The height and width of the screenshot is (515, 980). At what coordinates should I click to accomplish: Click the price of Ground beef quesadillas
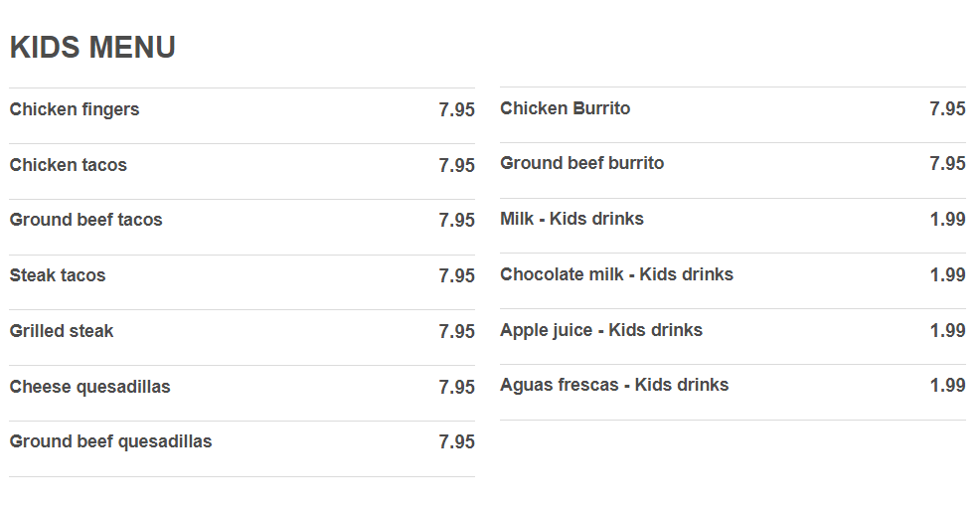pos(456,442)
